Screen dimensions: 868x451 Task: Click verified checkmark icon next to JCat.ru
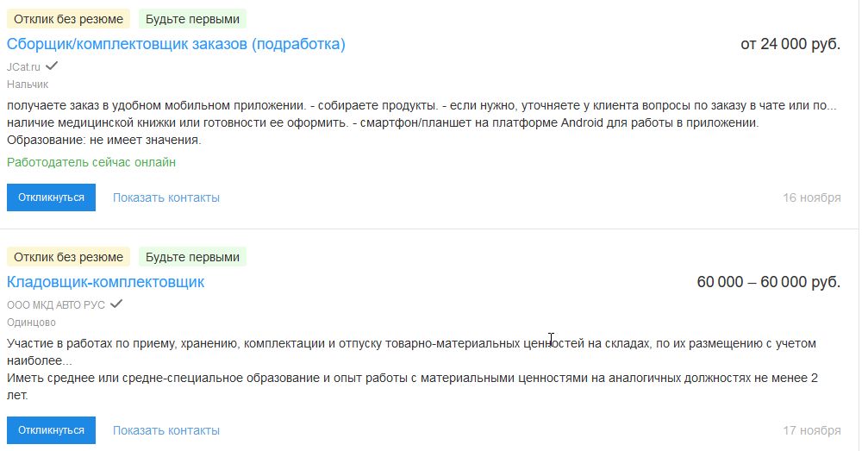tap(52, 66)
